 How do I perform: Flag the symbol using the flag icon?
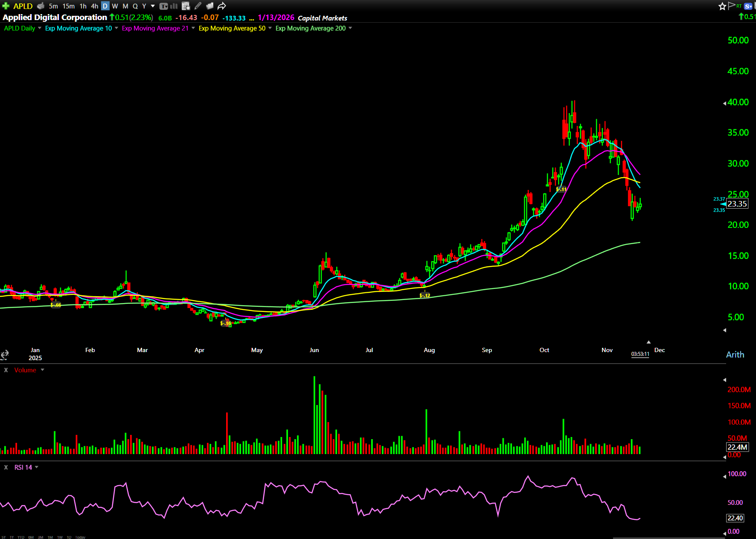tap(732, 6)
